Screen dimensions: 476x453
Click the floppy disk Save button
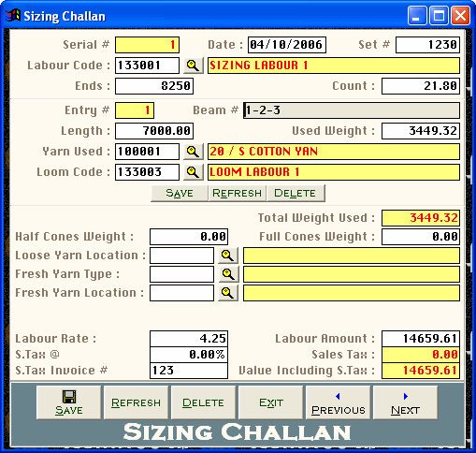69,402
